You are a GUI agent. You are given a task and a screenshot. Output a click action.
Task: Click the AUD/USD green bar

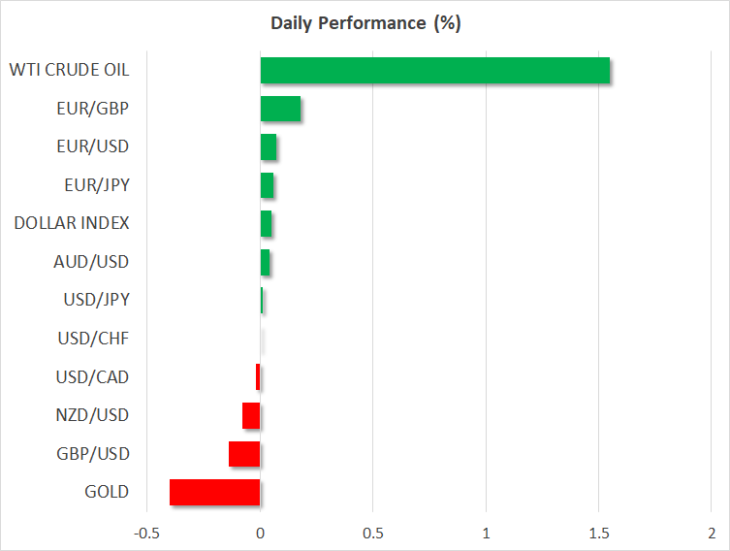tap(265, 262)
